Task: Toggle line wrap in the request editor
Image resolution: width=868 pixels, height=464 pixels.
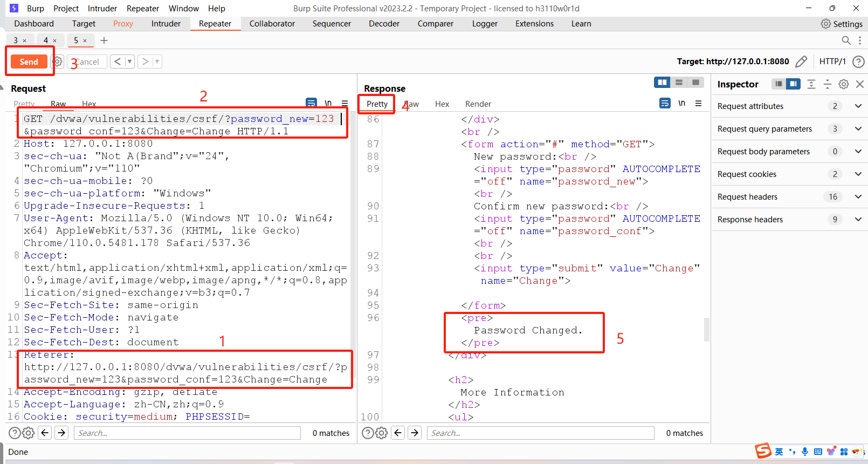Action: (x=312, y=103)
